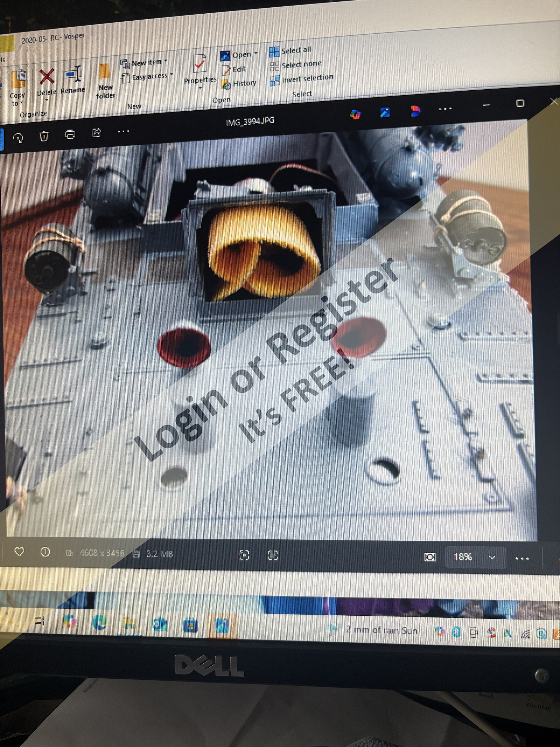This screenshot has width=560, height=747.
Task: Click the red X Delete icon in ribbon
Action: click(x=47, y=77)
